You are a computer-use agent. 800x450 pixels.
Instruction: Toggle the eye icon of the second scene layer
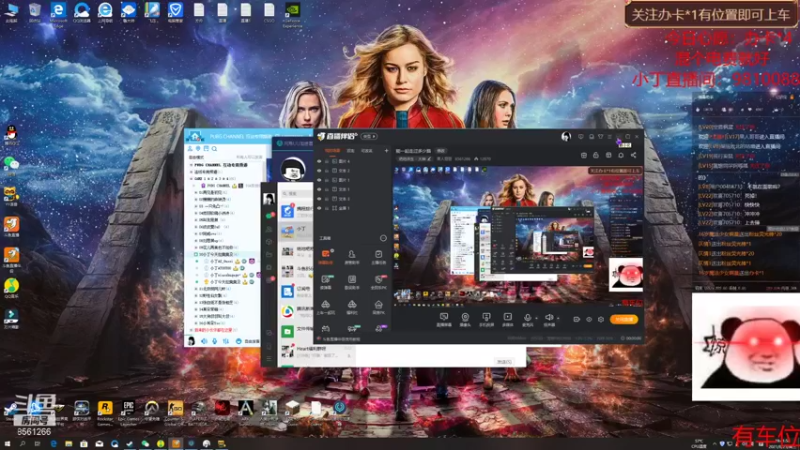coord(319,170)
